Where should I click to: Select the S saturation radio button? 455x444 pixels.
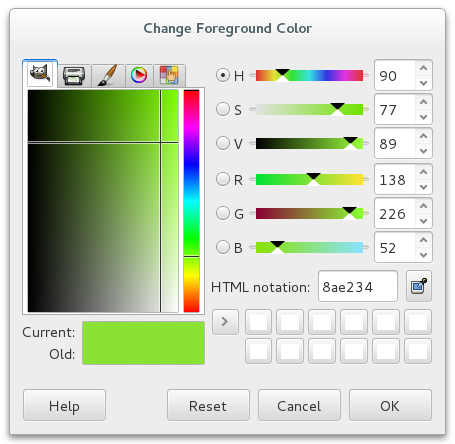pyautogui.click(x=223, y=109)
